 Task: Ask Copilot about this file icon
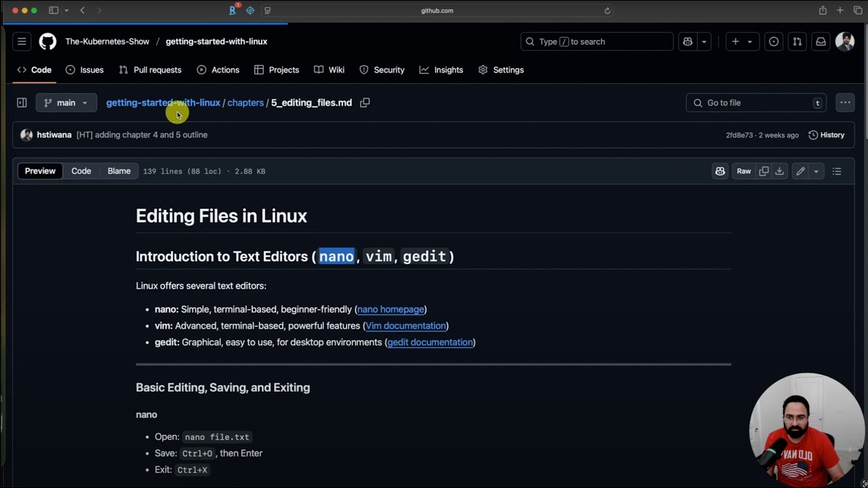(x=720, y=171)
